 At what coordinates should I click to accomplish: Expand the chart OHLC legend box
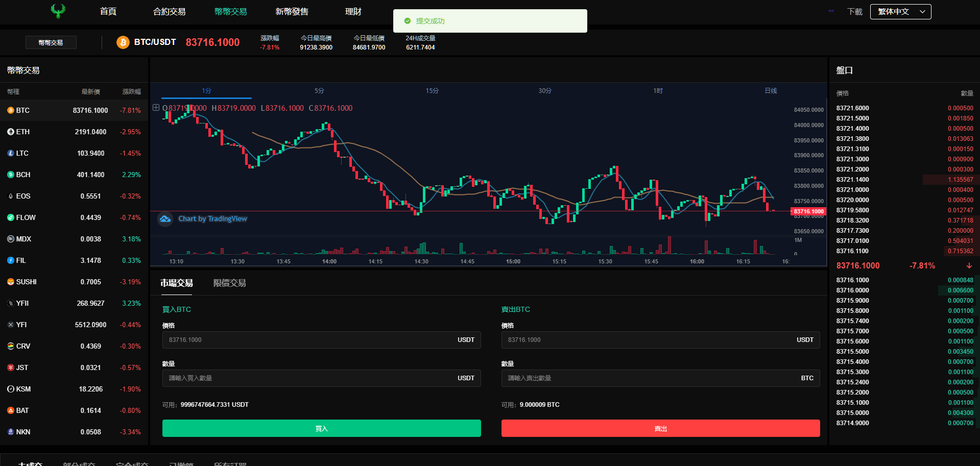[x=156, y=108]
